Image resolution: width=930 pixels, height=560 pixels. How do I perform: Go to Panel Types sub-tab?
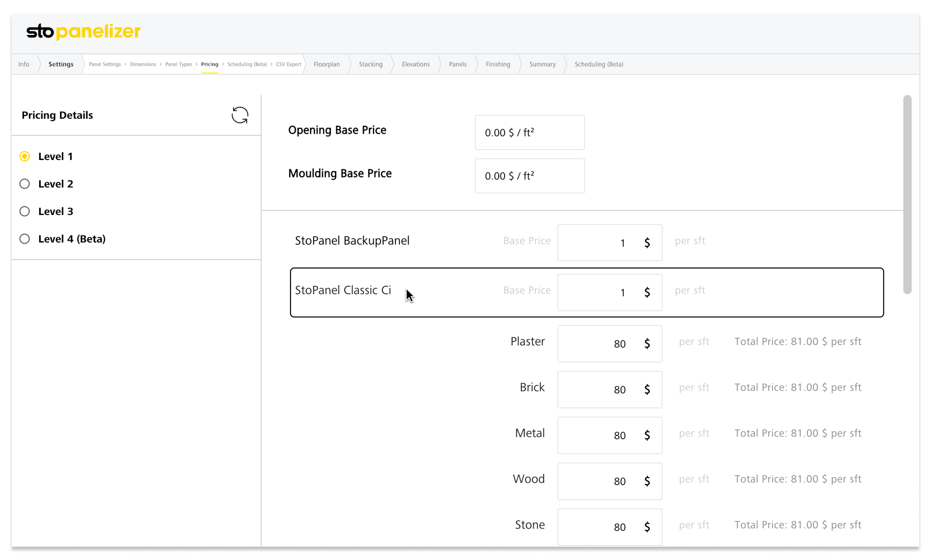click(x=178, y=64)
